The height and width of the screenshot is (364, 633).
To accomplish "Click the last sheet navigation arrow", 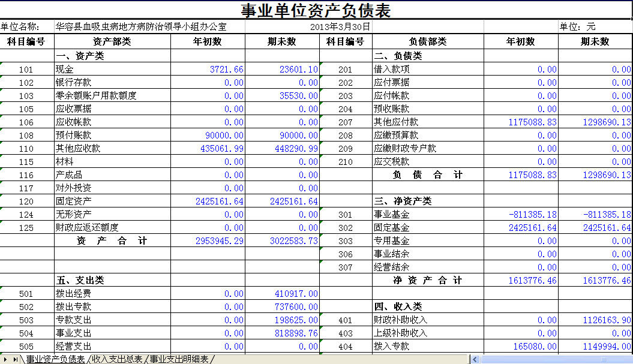I will [x=16, y=359].
